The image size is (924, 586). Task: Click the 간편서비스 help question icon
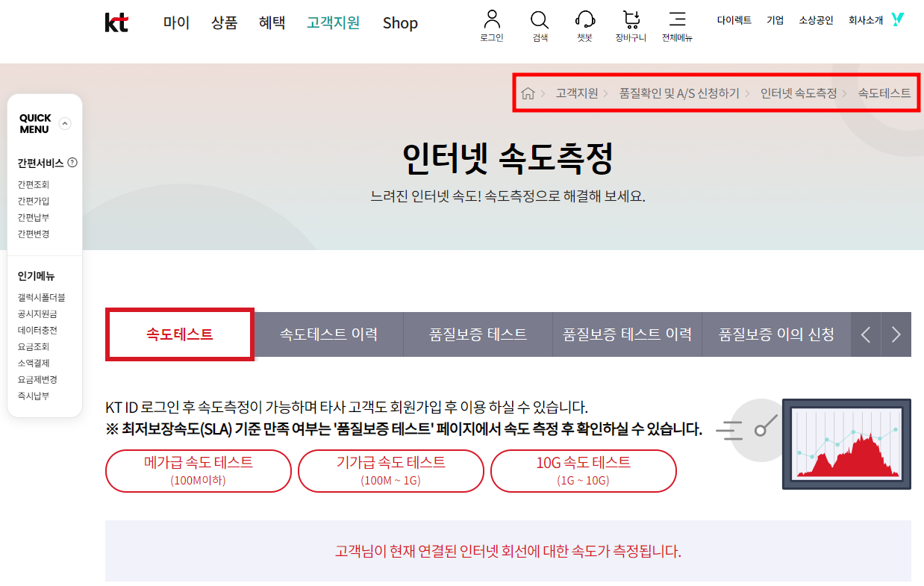click(x=72, y=163)
